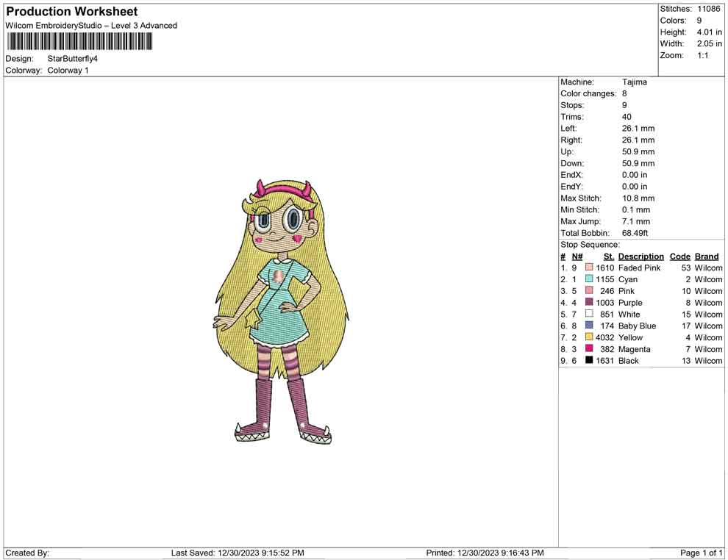Click the Min Stitch value '0.1 mm'
This screenshot has width=728, height=560.
coord(636,209)
